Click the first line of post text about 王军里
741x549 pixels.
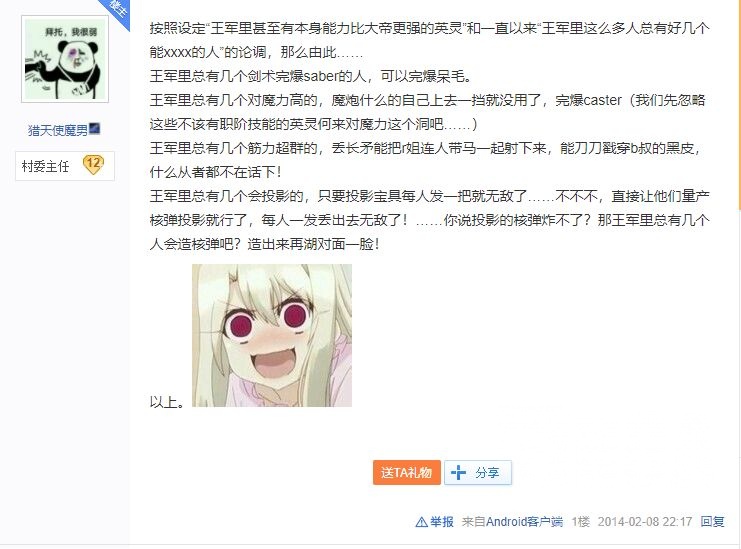click(430, 28)
